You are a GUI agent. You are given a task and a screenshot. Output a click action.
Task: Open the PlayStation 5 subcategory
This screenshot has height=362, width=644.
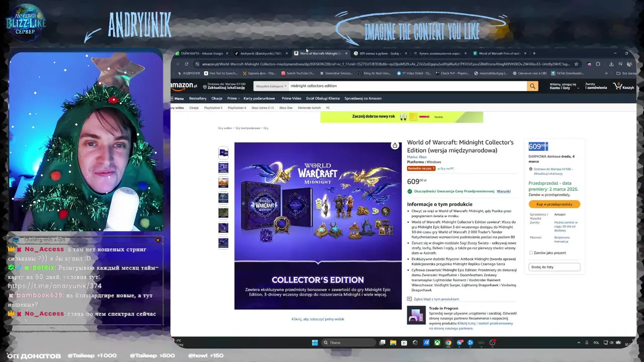pyautogui.click(x=213, y=108)
